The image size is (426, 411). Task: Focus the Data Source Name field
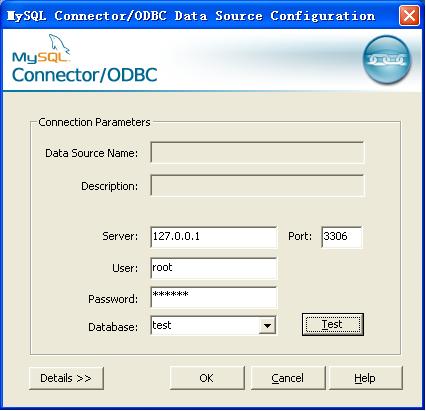point(257,153)
